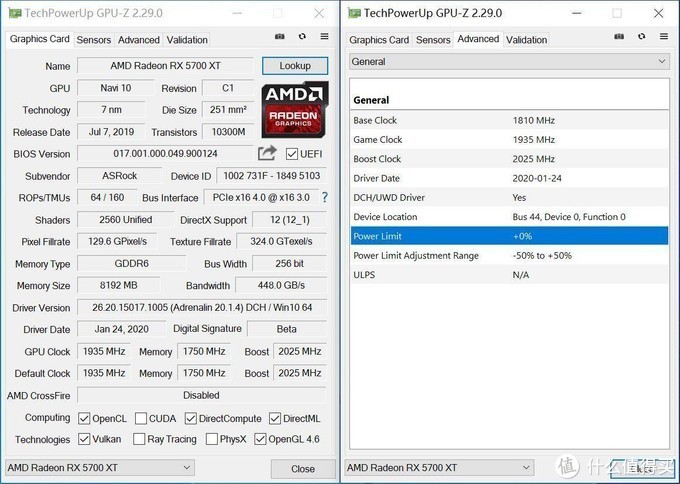
Task: Toggle the Ray Tracing checkbox
Action: pos(139,439)
